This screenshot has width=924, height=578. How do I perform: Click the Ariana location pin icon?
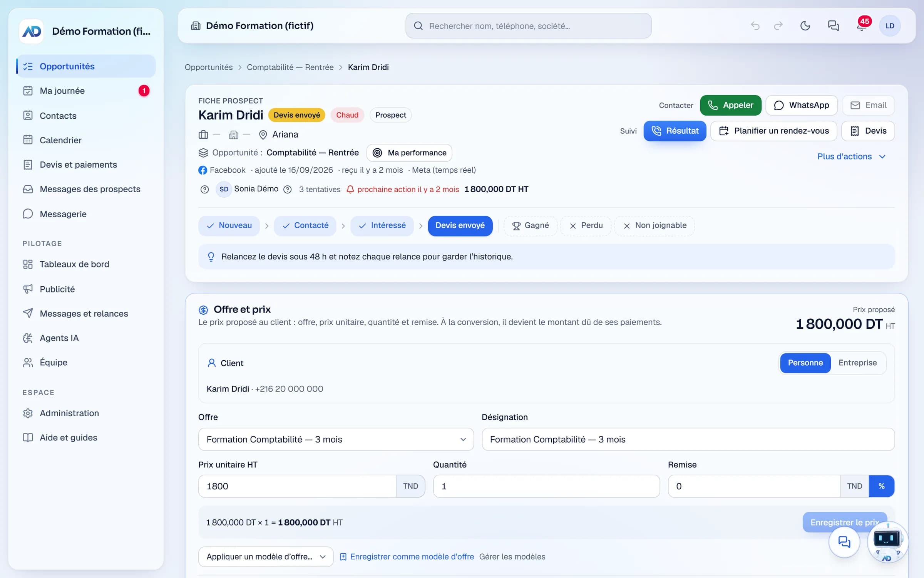tap(263, 134)
